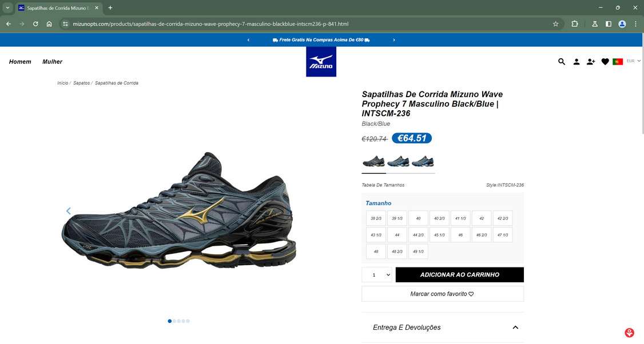Collapse the Entrega E Devoluções section
Image resolution: width=644 pixels, height=344 pixels.
point(515,327)
